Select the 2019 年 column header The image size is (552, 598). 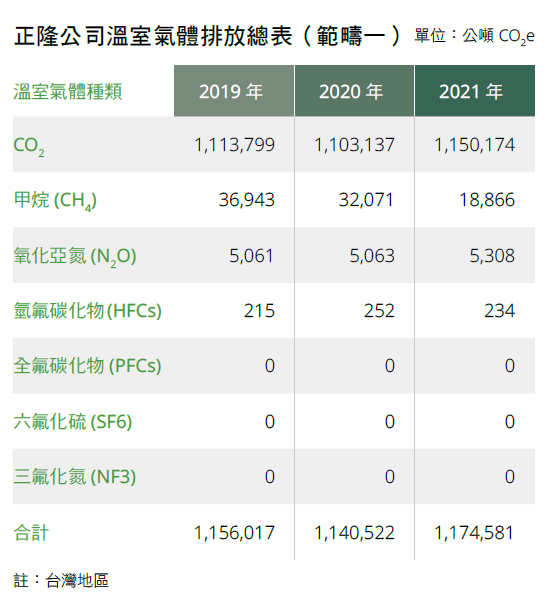pos(234,91)
